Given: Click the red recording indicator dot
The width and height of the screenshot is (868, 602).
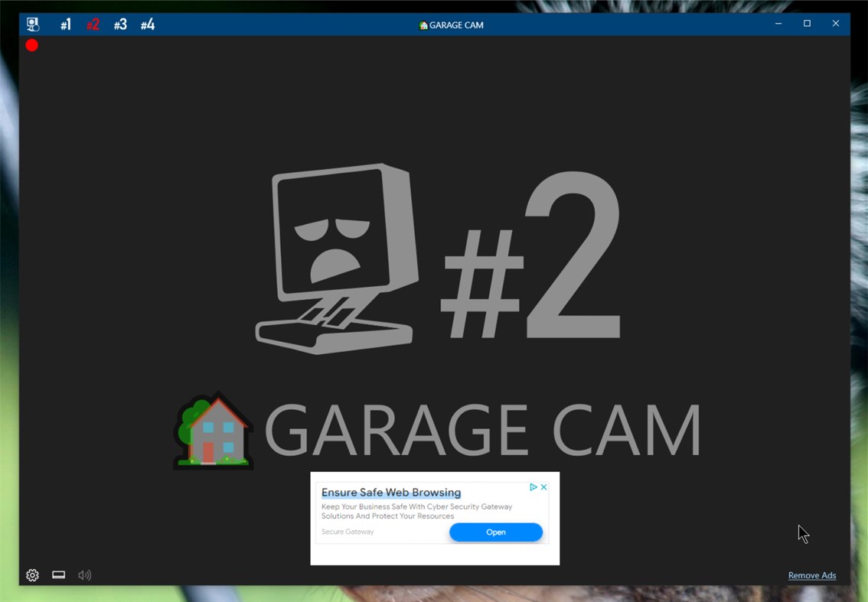Looking at the screenshot, I should pos(31,45).
